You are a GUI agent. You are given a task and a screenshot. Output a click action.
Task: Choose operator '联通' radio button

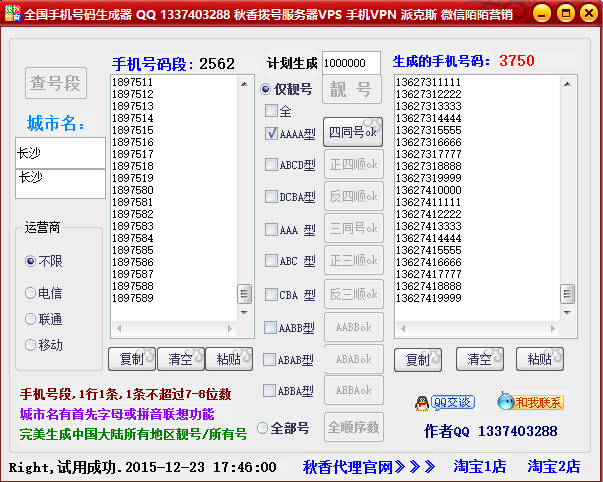coord(30,319)
